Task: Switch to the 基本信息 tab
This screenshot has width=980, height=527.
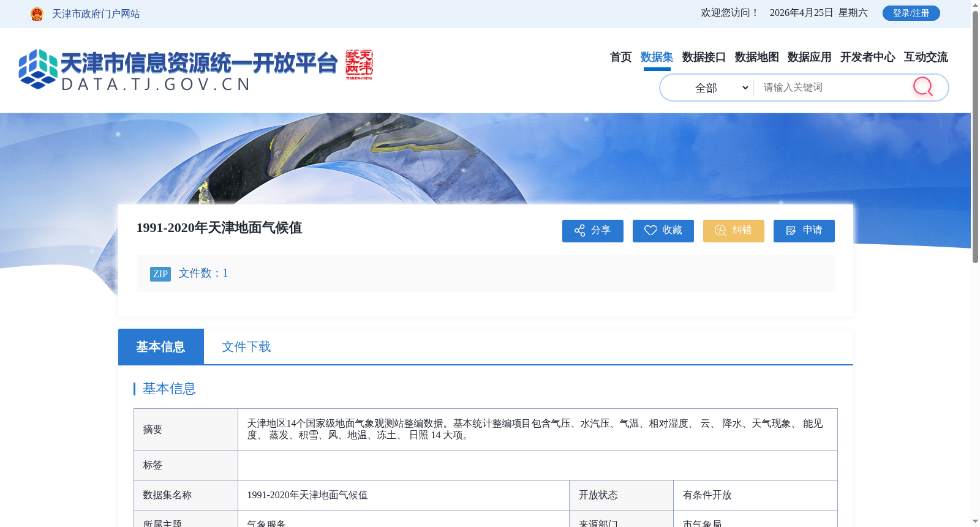Action: [161, 346]
